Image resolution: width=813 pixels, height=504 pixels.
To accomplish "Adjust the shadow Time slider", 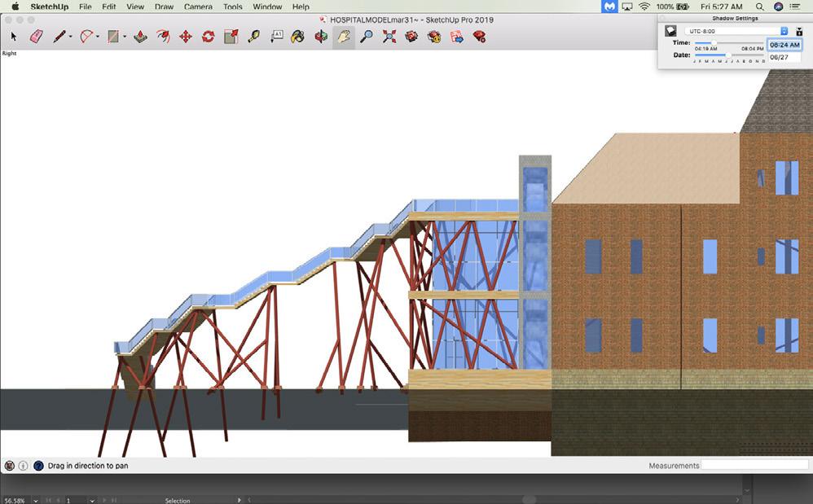I will tap(714, 43).
